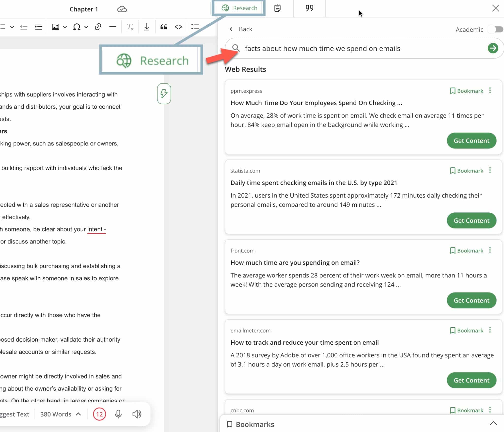Activate the microphone dictation icon
504x432 pixels.
point(118,414)
